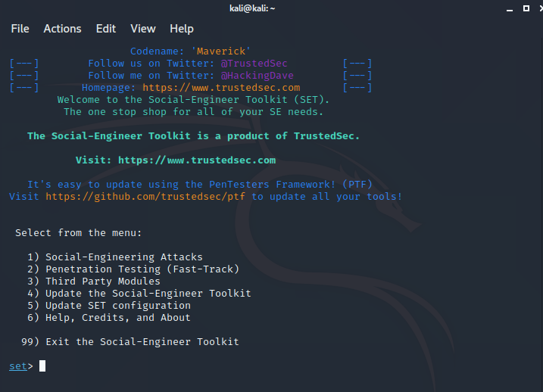
Task: Click option 4) Update the Social-Engineer Toolkit
Action: click(139, 294)
